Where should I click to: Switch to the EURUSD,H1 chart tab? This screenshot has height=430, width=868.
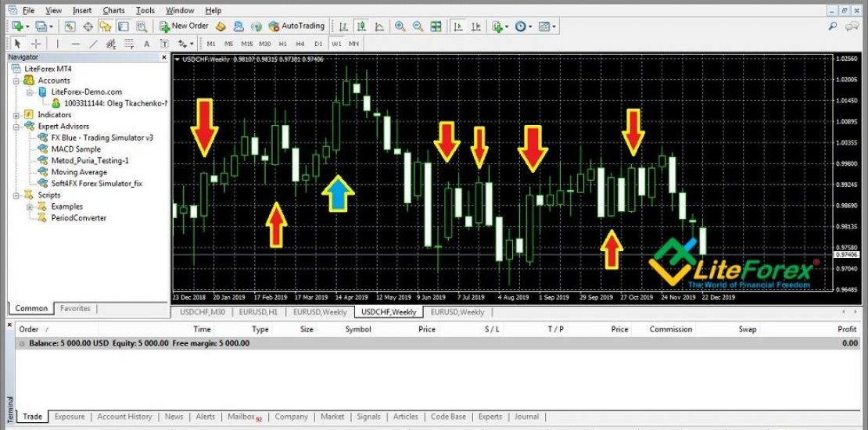tap(257, 312)
